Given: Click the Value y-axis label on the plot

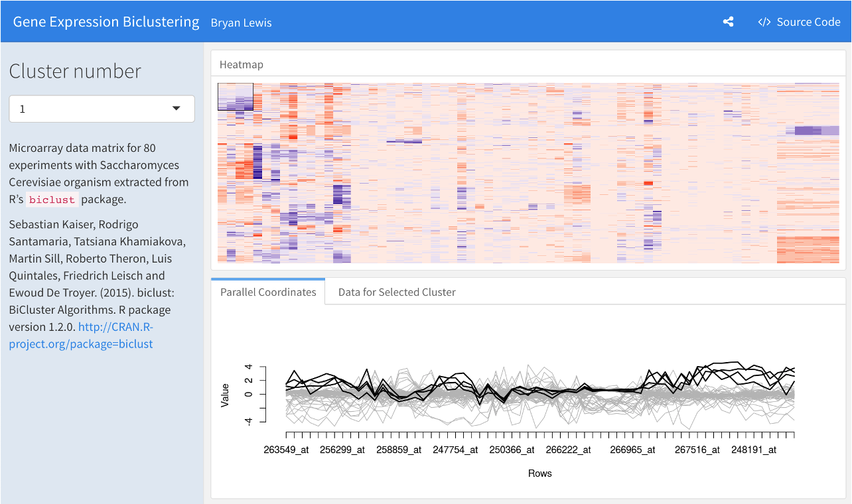Looking at the screenshot, I should coord(225,395).
